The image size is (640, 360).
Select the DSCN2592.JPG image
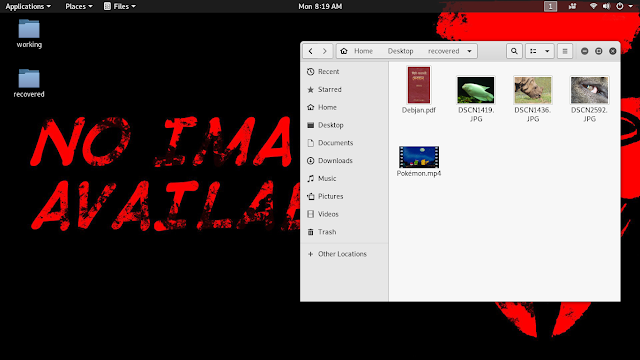589,90
